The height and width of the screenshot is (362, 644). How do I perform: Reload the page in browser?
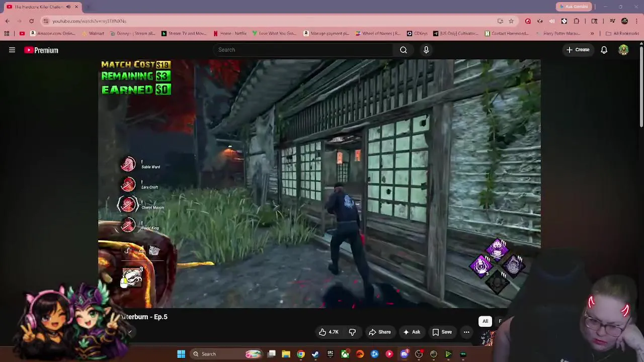pos(31,21)
